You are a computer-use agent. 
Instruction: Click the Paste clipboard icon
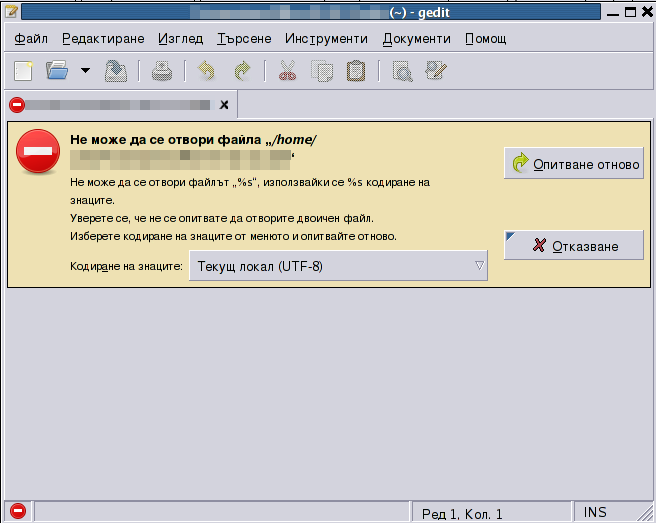[x=356, y=71]
